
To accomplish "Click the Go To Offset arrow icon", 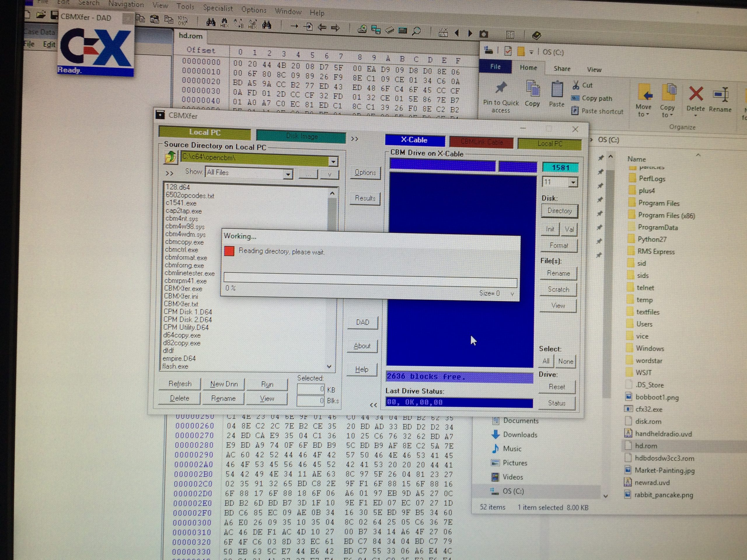I will pyautogui.click(x=294, y=26).
